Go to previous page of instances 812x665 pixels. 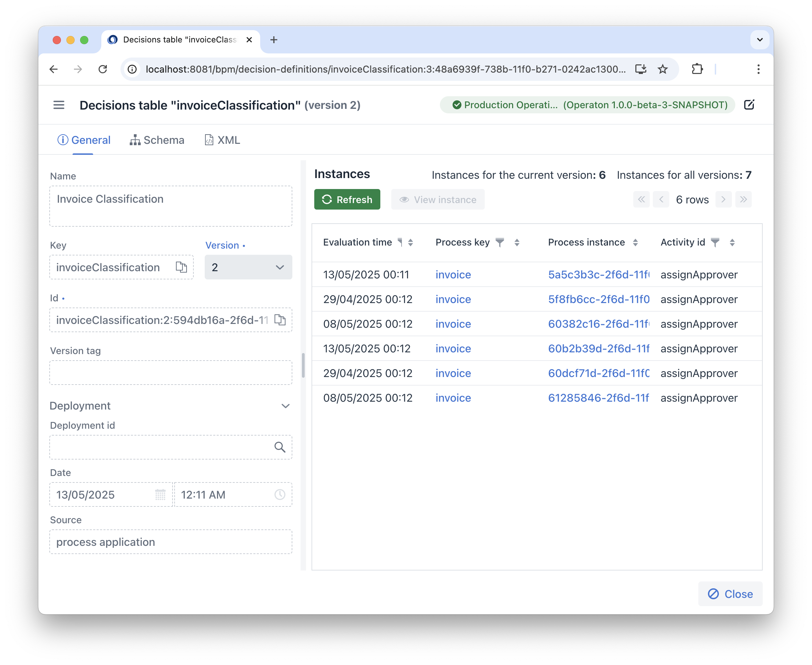[661, 199]
